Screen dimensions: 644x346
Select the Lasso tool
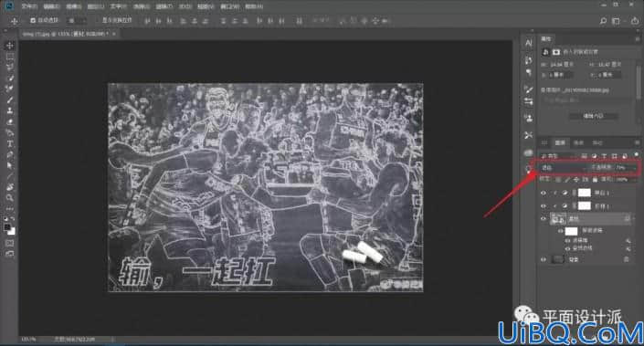tap(10, 67)
